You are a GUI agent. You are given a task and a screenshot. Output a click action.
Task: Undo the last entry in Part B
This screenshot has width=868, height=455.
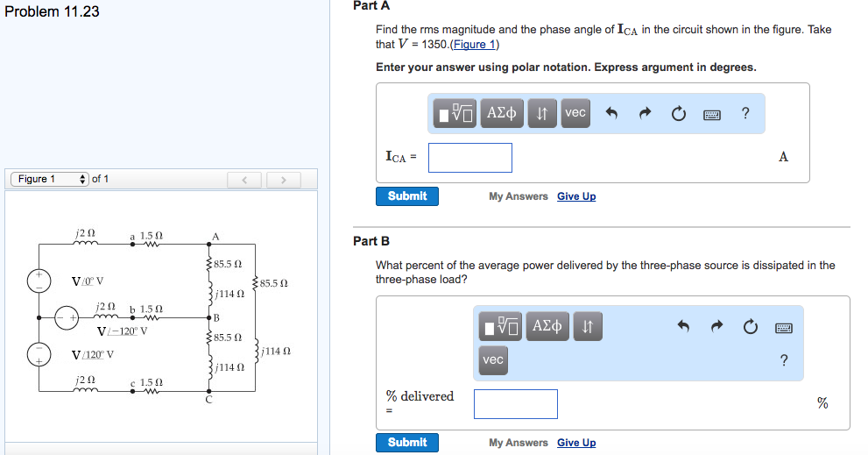coord(683,326)
